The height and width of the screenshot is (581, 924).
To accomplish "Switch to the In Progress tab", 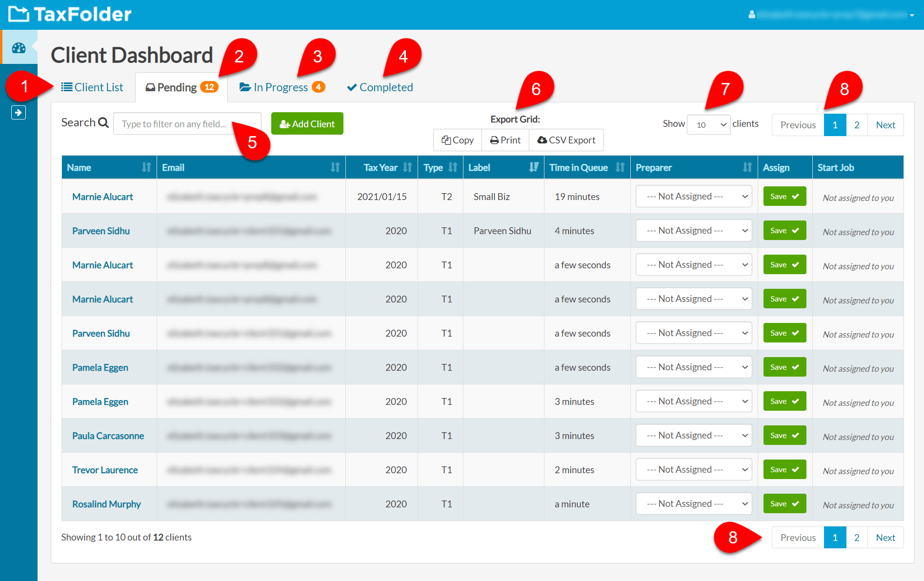I will pos(281,87).
